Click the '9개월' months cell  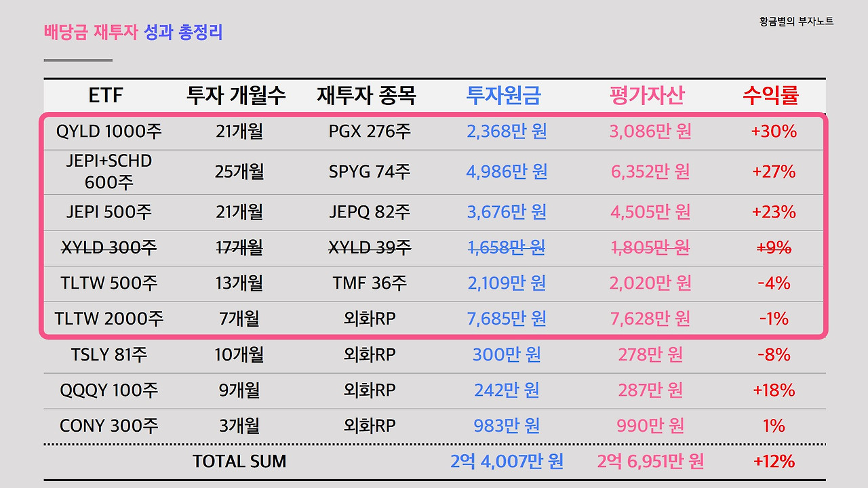click(239, 390)
